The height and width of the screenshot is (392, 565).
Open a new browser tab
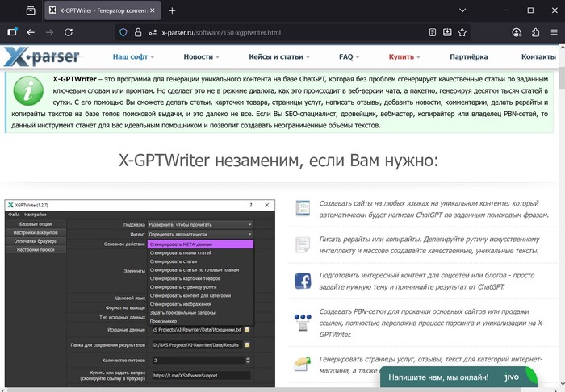pyautogui.click(x=172, y=10)
